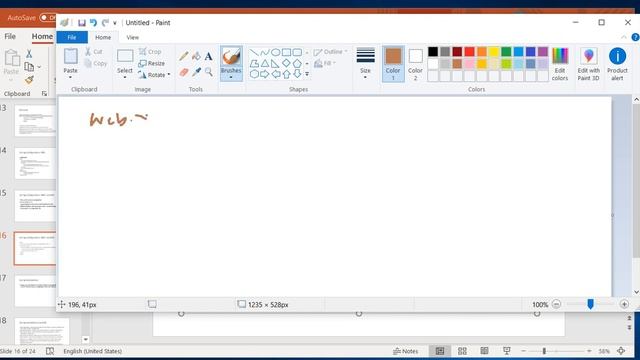
Task: Expand the Brushes dropdown arrow
Action: 231,77
